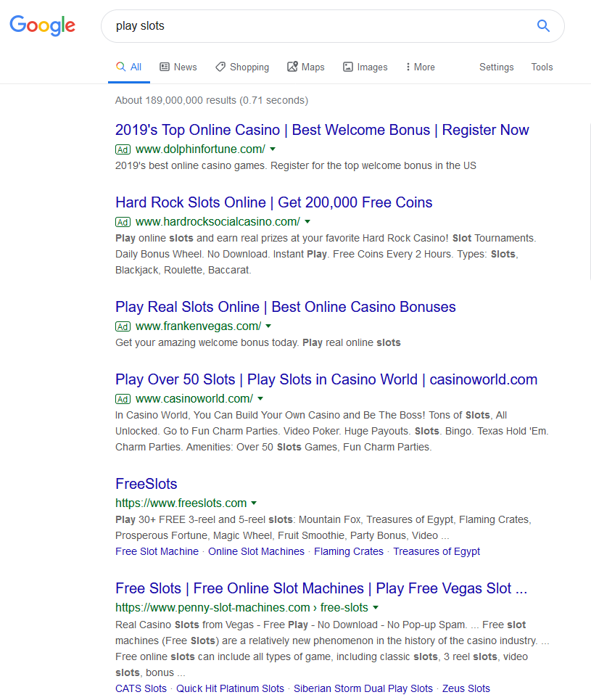
Task: Open the Images tab
Action: [365, 67]
